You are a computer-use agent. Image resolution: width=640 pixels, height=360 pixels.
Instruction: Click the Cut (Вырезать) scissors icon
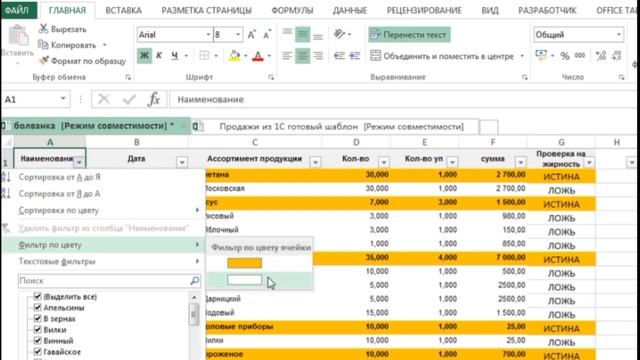coord(43,29)
